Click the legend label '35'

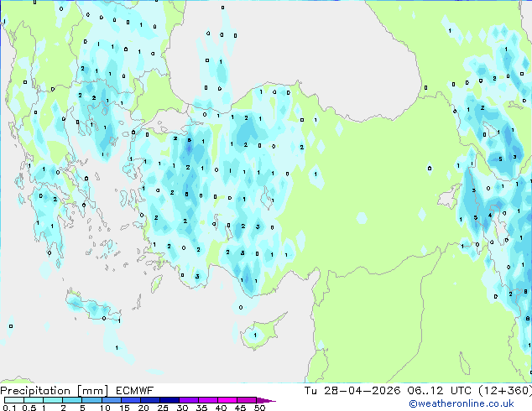(x=201, y=408)
